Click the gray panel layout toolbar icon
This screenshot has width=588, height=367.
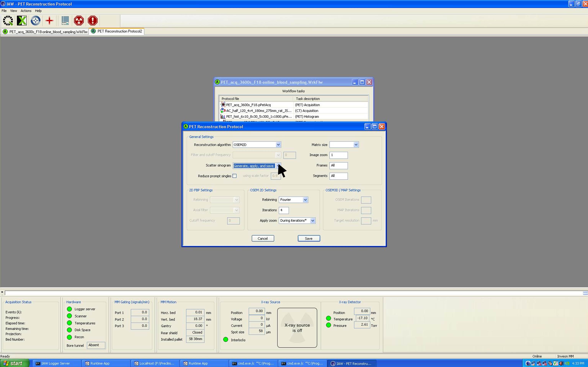point(65,21)
